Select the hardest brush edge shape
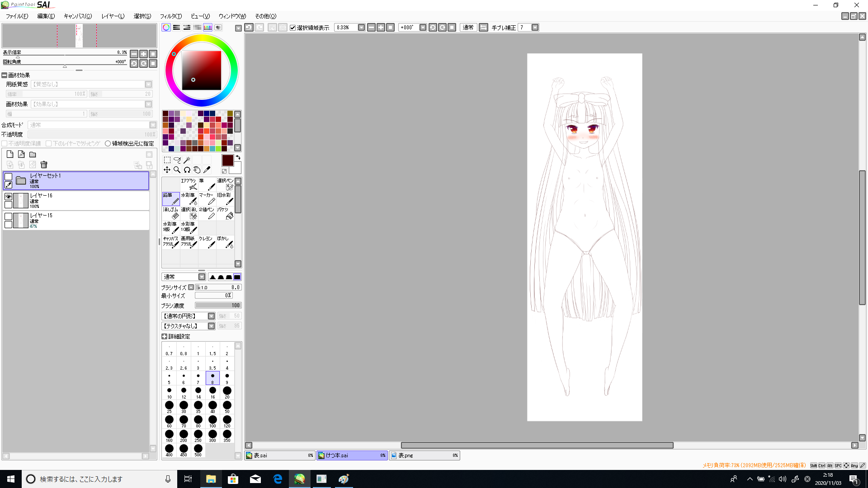The height and width of the screenshot is (488, 868). (x=237, y=277)
